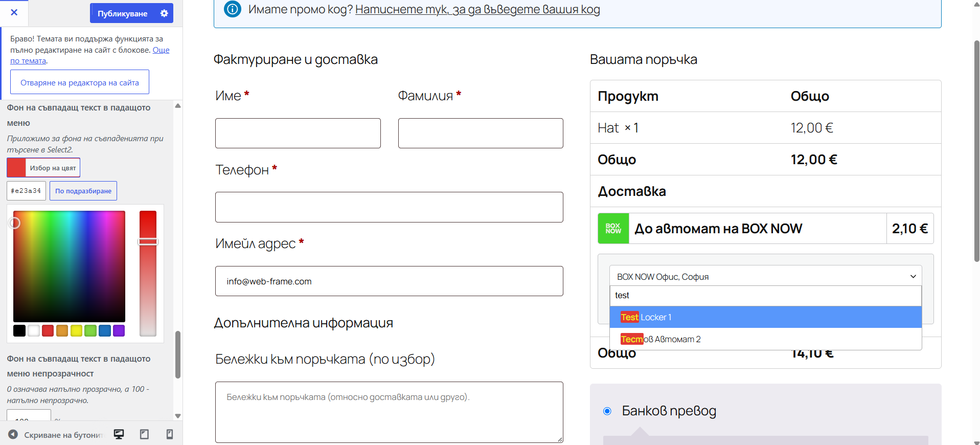
Task: Switch to desktop preview icon
Action: coord(119,434)
